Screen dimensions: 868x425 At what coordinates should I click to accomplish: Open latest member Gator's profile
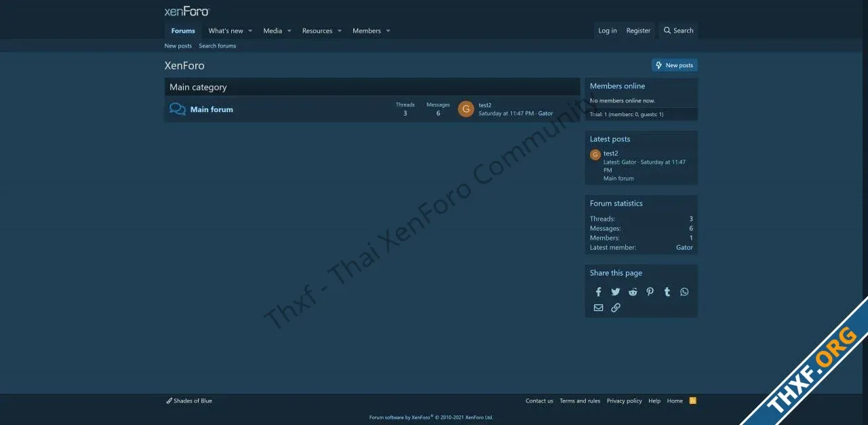point(684,247)
